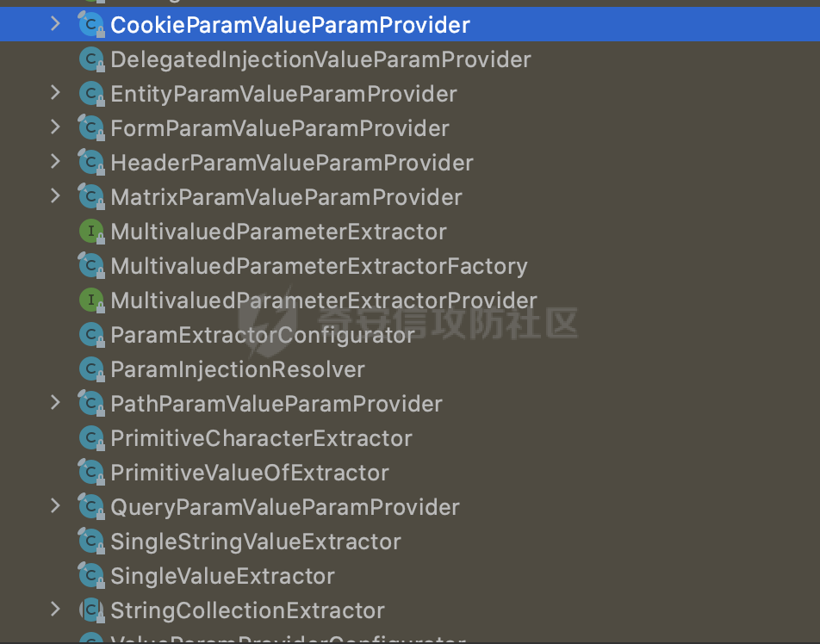Expand the CookieParamValueParamProvider node
The width and height of the screenshot is (820, 644).
click(56, 24)
